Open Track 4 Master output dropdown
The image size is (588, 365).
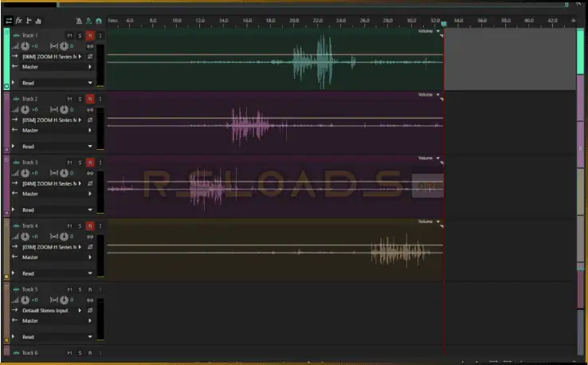[57, 257]
